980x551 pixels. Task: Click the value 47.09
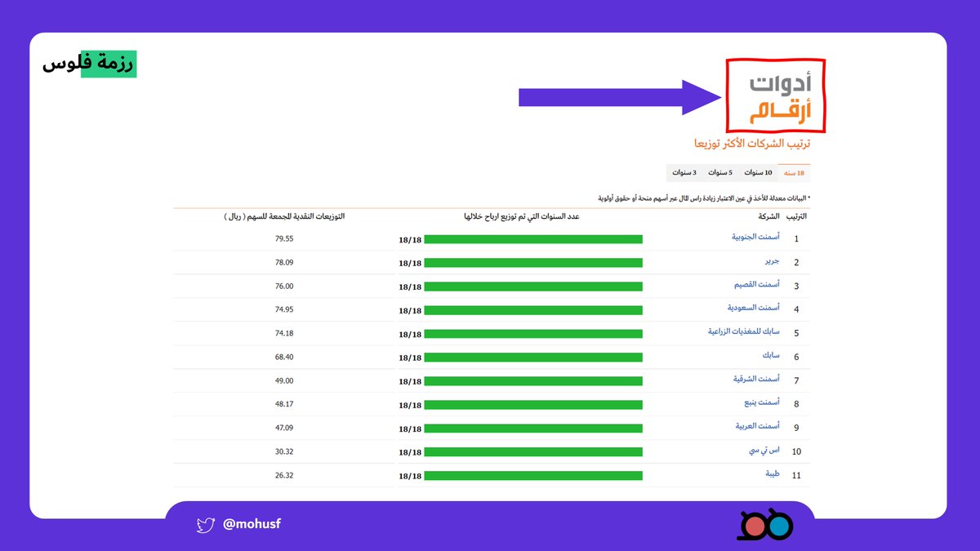tap(284, 428)
